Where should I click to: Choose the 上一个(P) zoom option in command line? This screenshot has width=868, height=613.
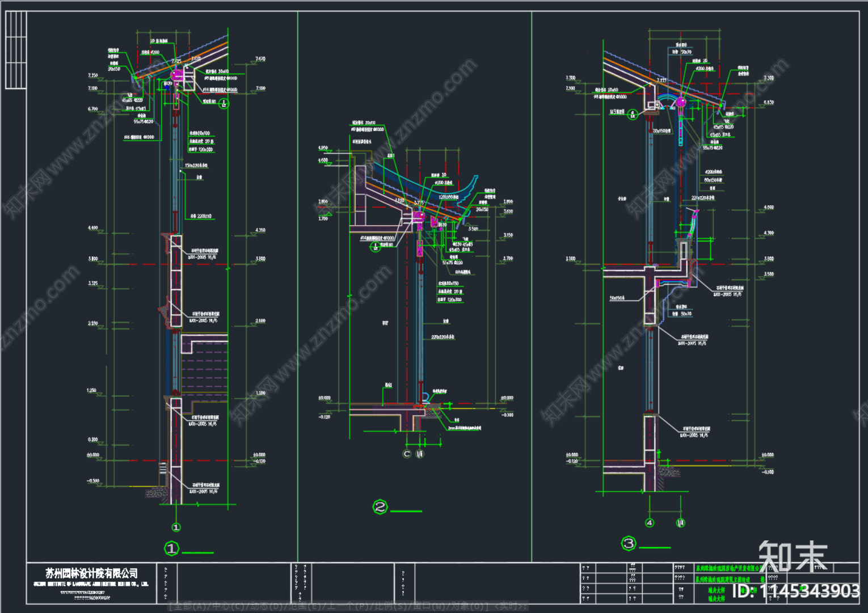click(348, 606)
